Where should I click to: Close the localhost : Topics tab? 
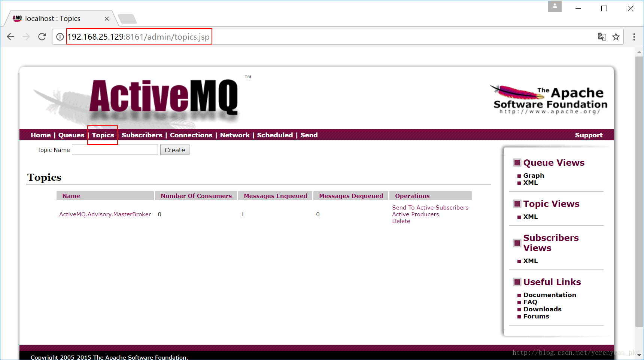(107, 19)
